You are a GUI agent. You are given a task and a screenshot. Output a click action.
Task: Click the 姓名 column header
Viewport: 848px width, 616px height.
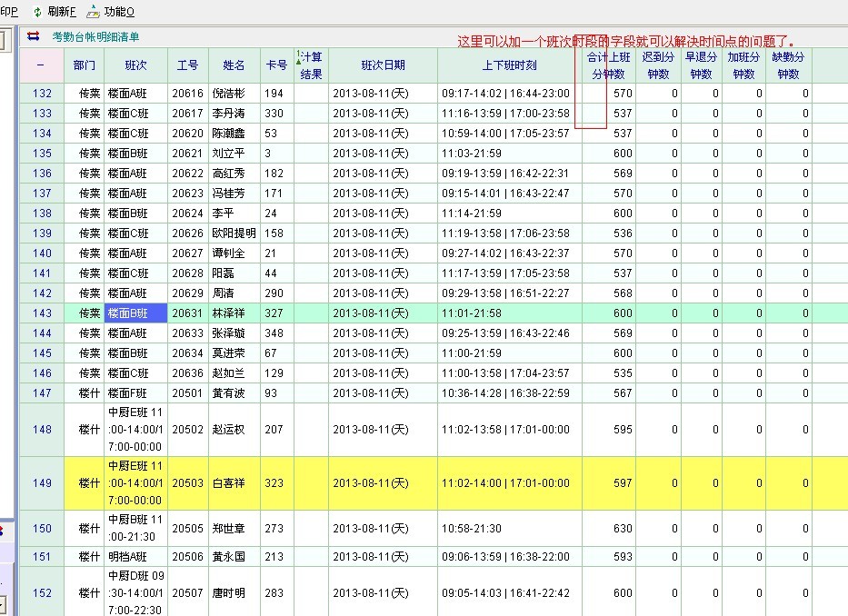click(x=234, y=65)
